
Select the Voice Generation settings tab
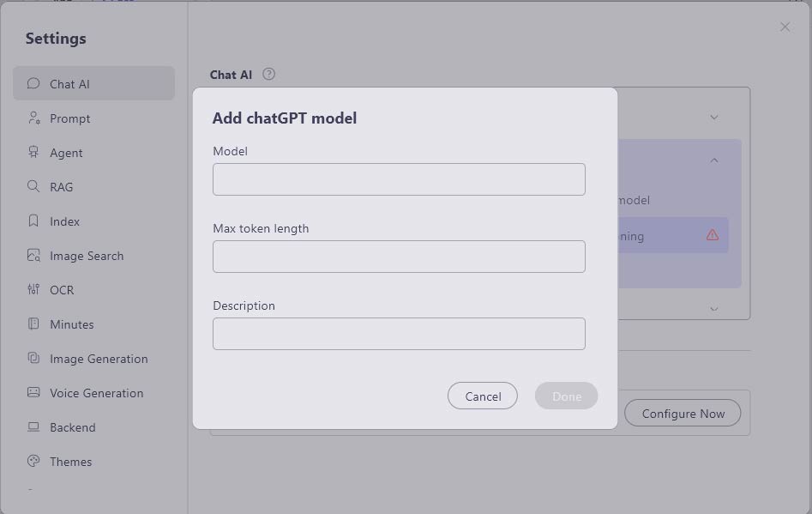[93, 393]
